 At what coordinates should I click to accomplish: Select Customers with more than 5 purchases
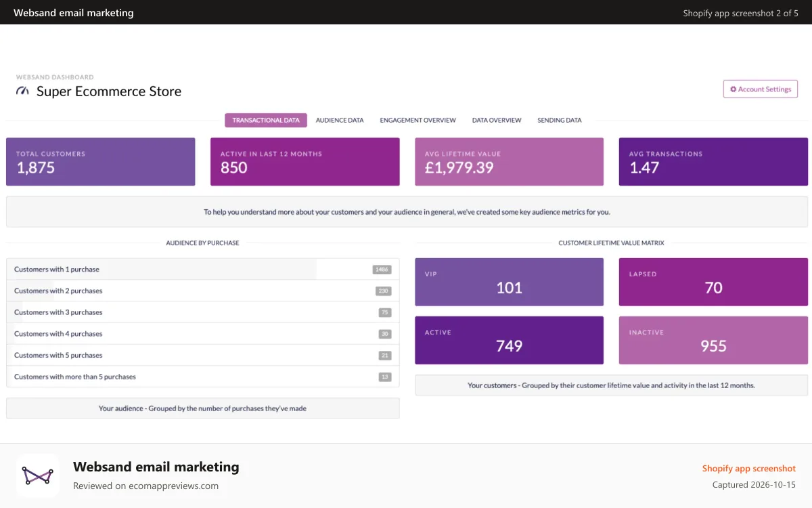(x=202, y=377)
